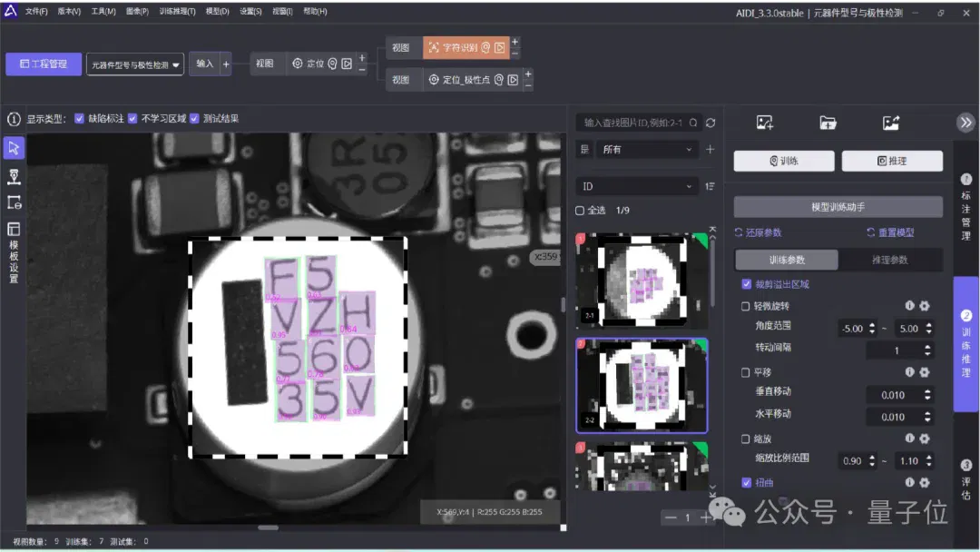The height and width of the screenshot is (552, 980).
Task: Add a branch with plus after 定位 node
Action: point(362,58)
